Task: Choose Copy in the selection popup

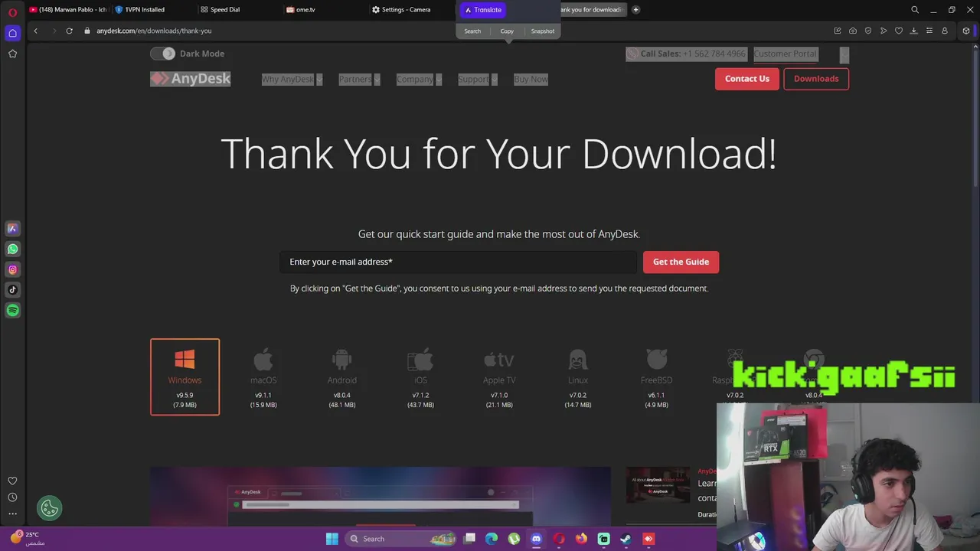Action: click(x=507, y=31)
